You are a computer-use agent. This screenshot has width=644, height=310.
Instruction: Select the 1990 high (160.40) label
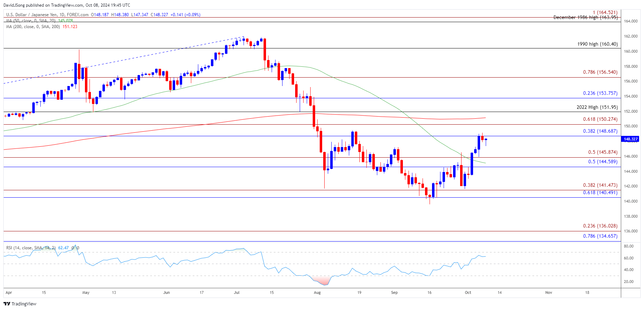pos(597,44)
